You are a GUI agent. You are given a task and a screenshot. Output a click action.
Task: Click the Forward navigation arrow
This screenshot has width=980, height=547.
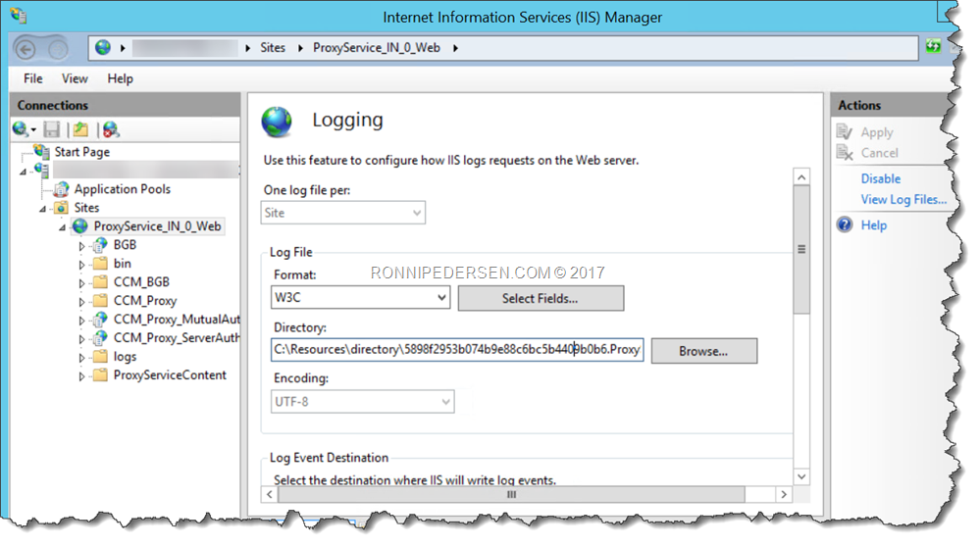58,49
